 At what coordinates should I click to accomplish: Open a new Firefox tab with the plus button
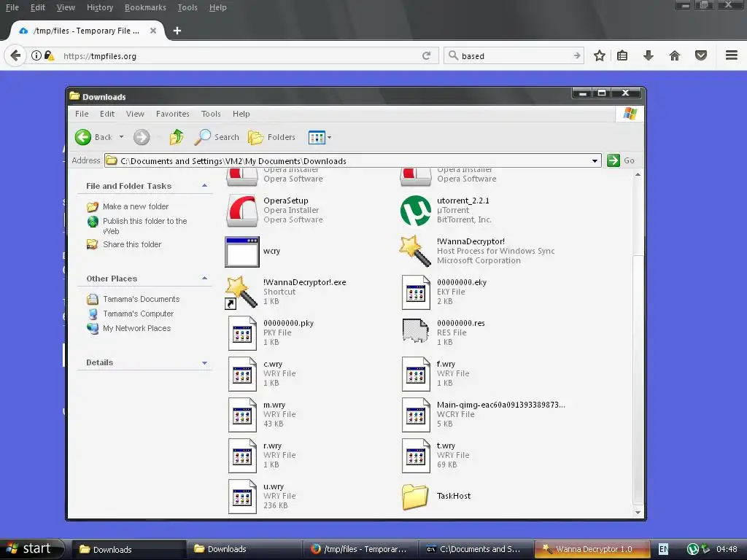(177, 31)
